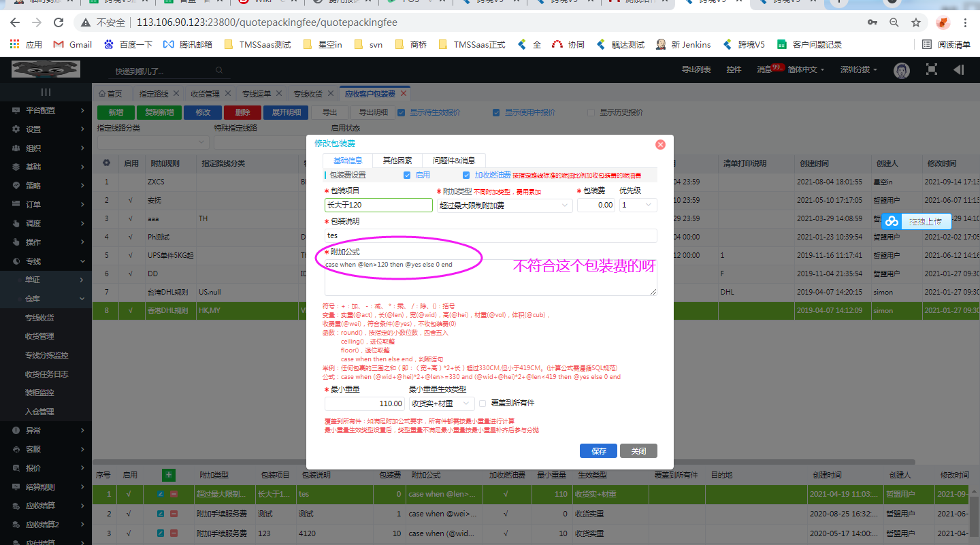Image resolution: width=980 pixels, height=545 pixels.
Task: Click edit icon in detail row 测试
Action: click(x=161, y=514)
